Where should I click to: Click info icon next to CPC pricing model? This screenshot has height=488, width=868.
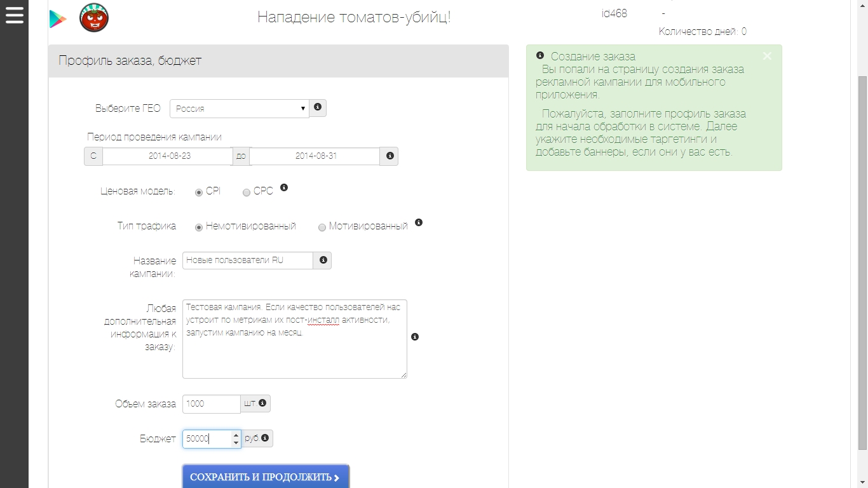[284, 187]
